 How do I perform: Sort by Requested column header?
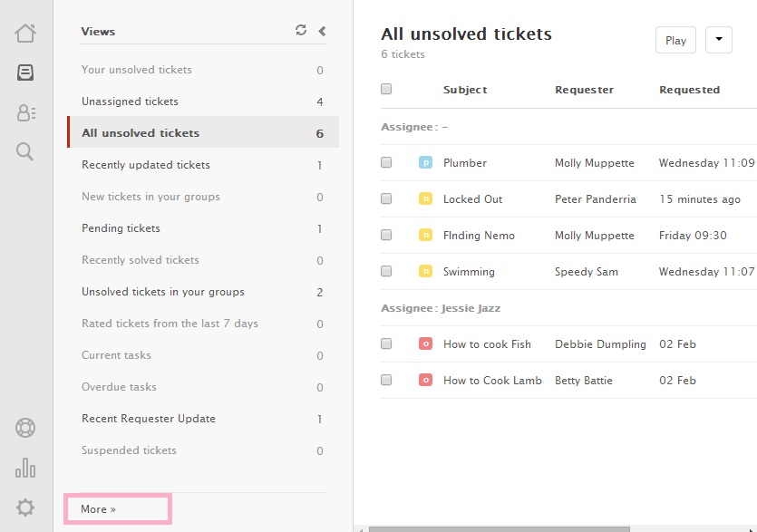point(689,90)
